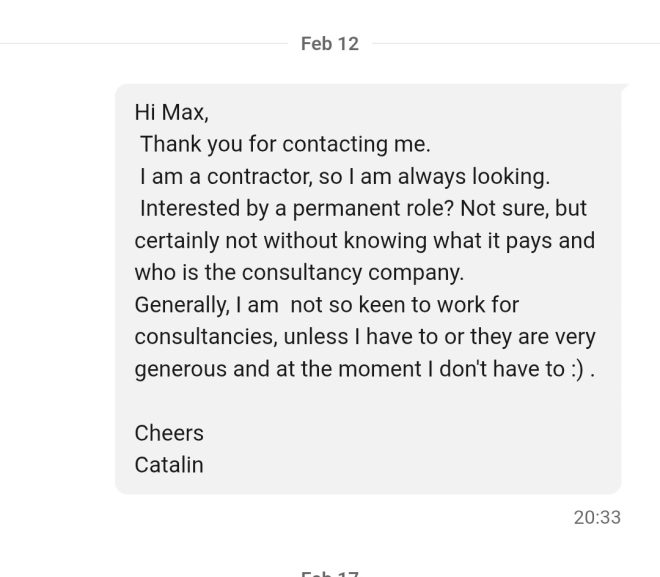The height and width of the screenshot is (577, 660).
Task: Click the "I am a contractor" sentence
Action: (345, 176)
